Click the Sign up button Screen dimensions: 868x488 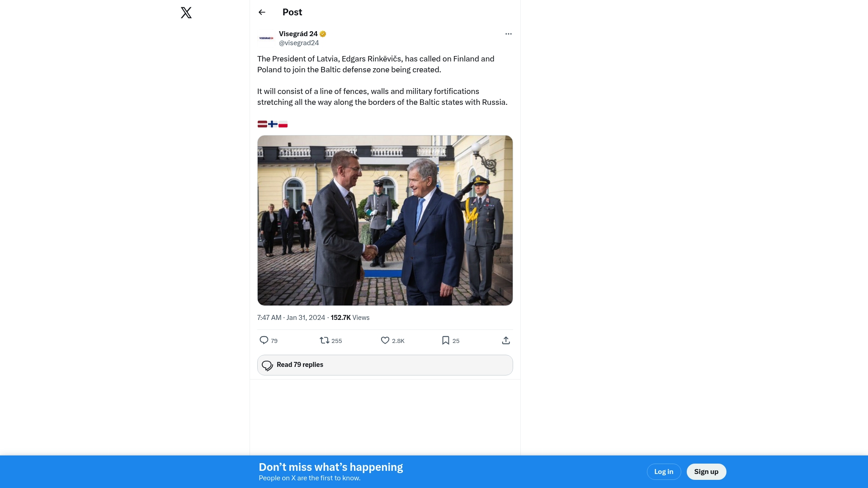706,472
